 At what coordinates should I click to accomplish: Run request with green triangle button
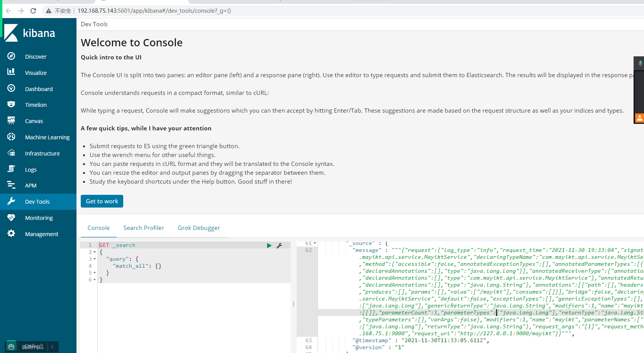pos(269,245)
